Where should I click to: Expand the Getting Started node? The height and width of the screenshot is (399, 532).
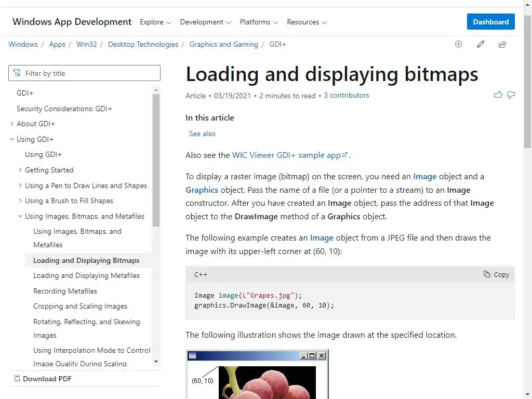click(x=20, y=170)
